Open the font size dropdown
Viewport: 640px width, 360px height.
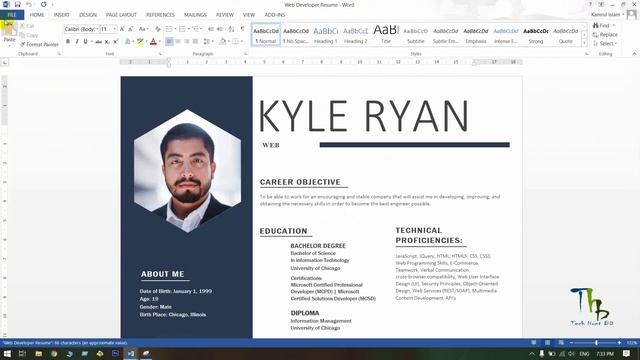[x=115, y=29]
